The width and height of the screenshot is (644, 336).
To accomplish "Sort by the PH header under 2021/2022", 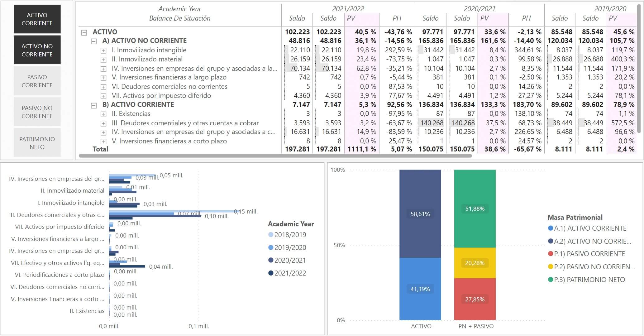I will point(397,18).
